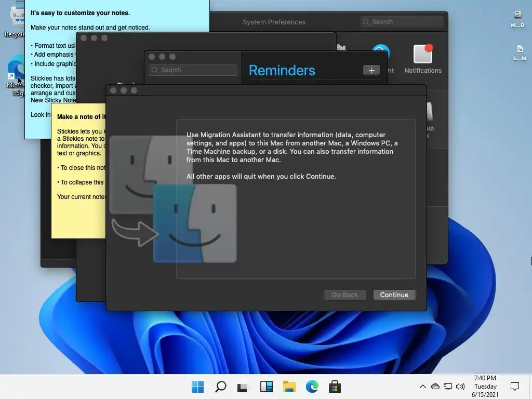Viewport: 532px width, 399px height.
Task: Click Continue in Migration Assistant
Action: coord(394,295)
